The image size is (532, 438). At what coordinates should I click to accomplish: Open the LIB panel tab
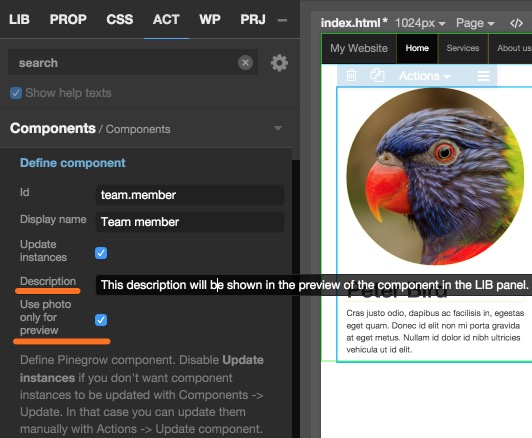[x=19, y=19]
